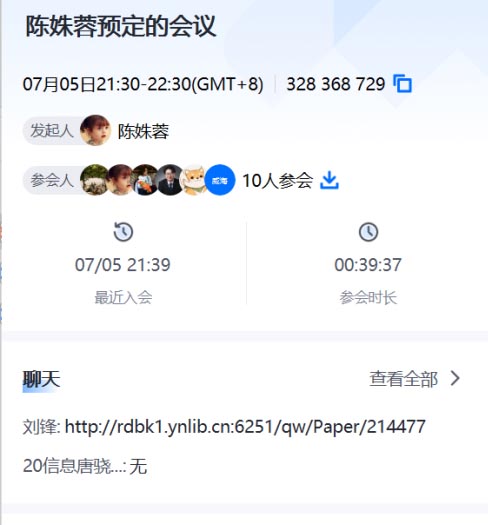Download the participant list
488x525 pixels.
329,180
